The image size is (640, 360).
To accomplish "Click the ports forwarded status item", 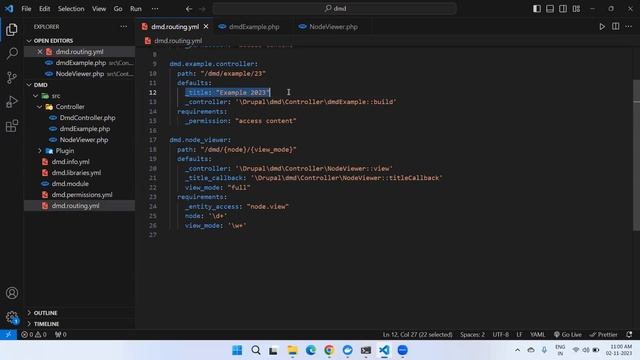I will (60, 334).
